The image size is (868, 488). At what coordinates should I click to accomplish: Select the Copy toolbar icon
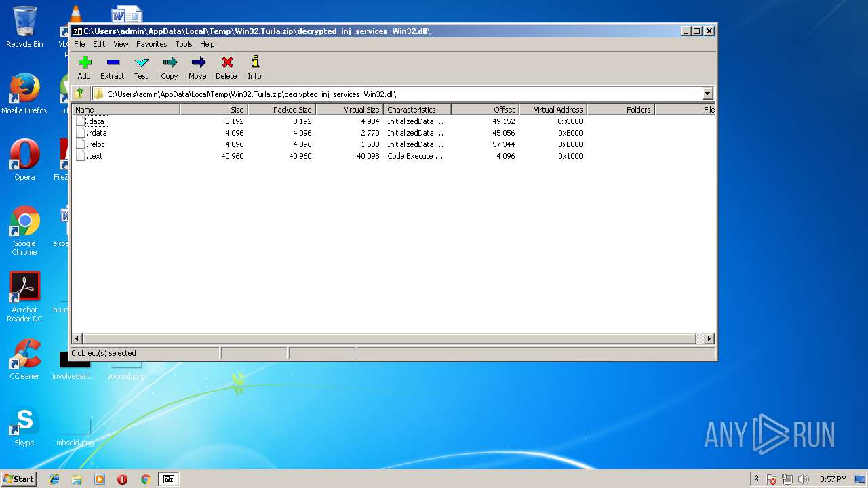pos(170,67)
